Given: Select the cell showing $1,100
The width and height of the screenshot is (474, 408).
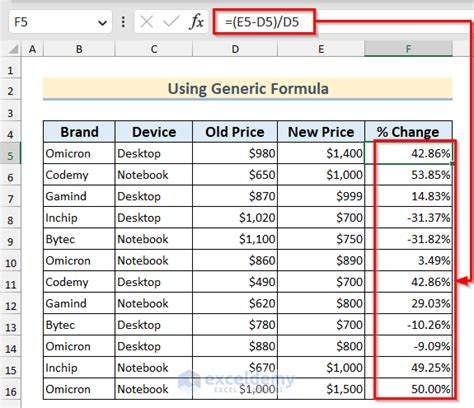Looking at the screenshot, I should pos(235,239).
